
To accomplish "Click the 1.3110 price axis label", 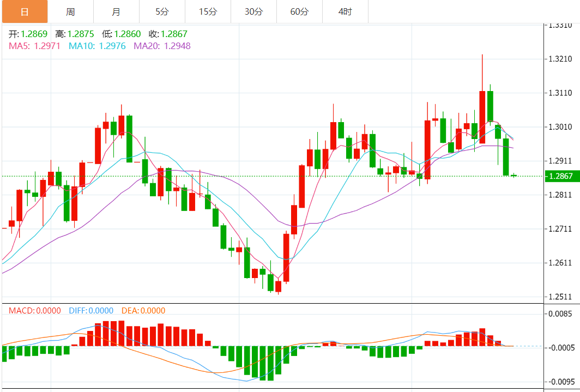I will pyautogui.click(x=560, y=93).
